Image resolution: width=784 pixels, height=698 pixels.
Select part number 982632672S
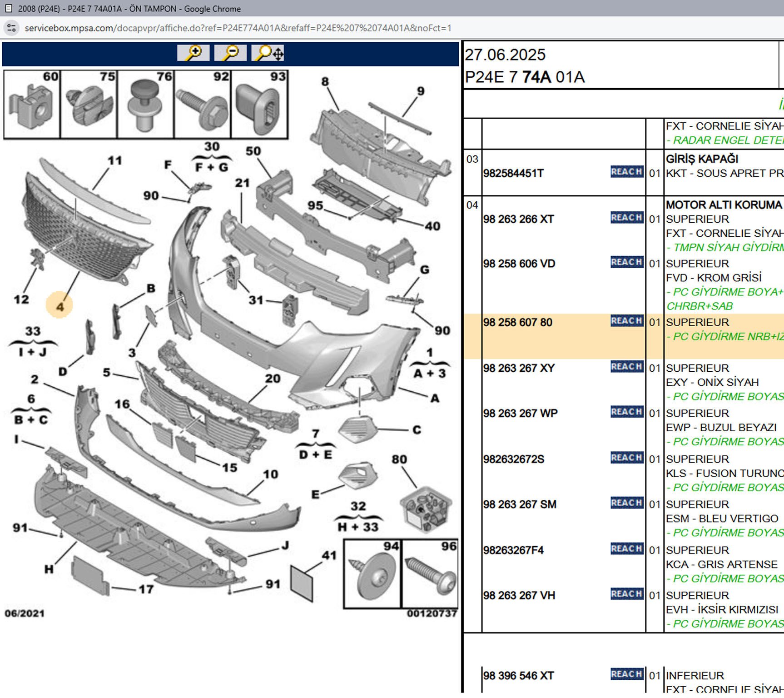tap(513, 459)
